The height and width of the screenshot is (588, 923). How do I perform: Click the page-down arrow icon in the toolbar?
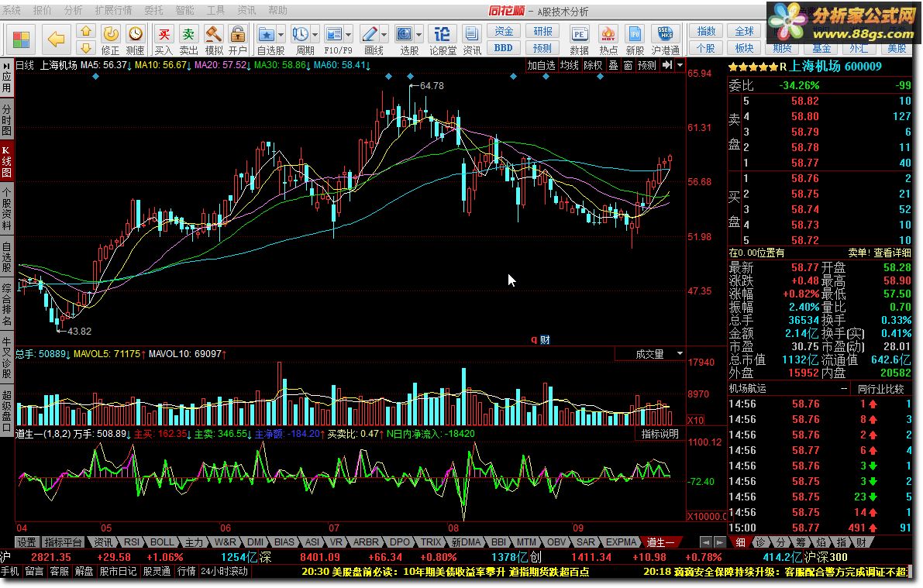coord(86,48)
